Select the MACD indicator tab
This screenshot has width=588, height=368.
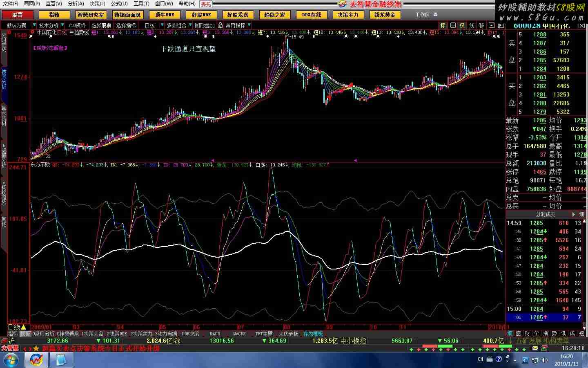[x=215, y=334]
